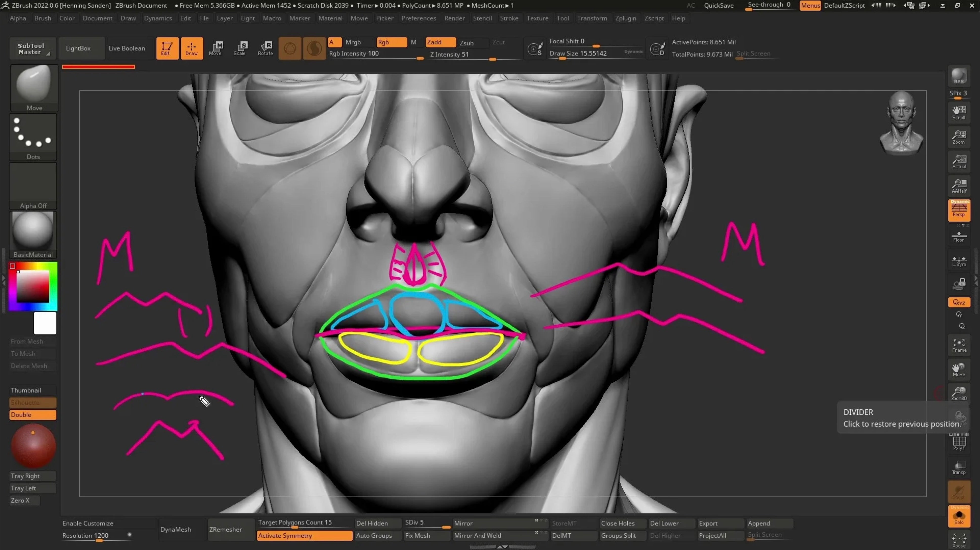Image resolution: width=980 pixels, height=550 pixels.
Task: Select the Move gyro icon in the toolbar
Action: (216, 48)
